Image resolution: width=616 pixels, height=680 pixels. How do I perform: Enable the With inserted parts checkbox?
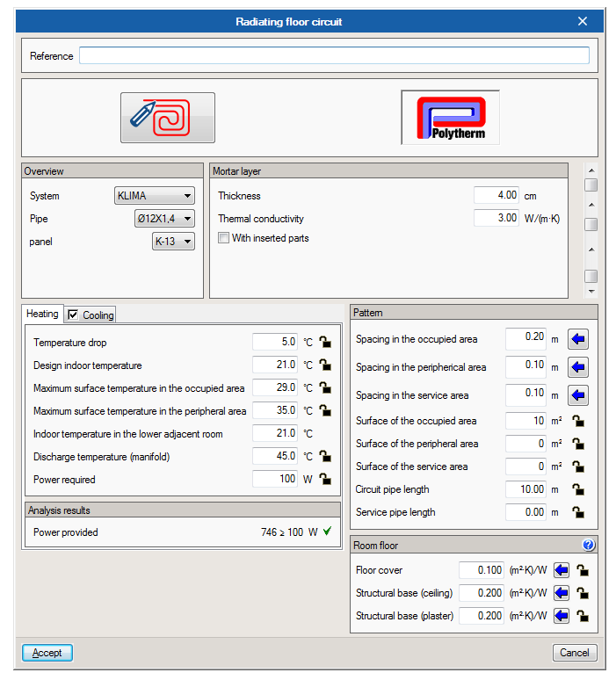tap(224, 238)
